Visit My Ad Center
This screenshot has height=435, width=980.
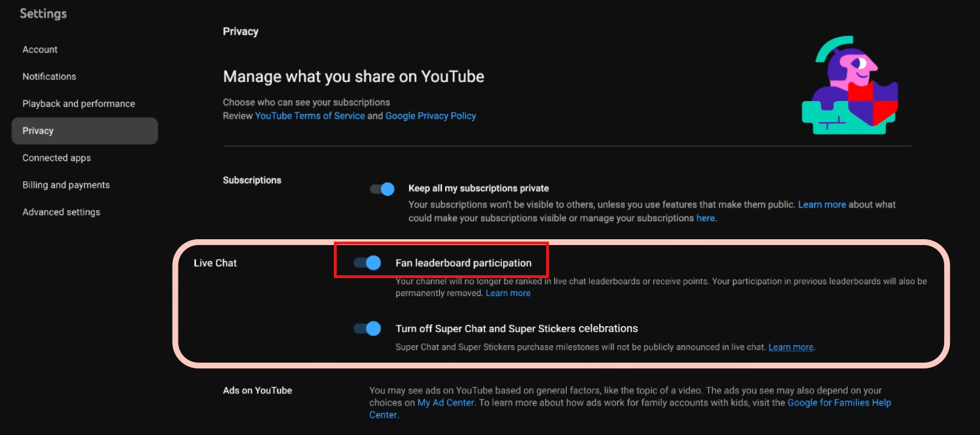tap(445, 402)
